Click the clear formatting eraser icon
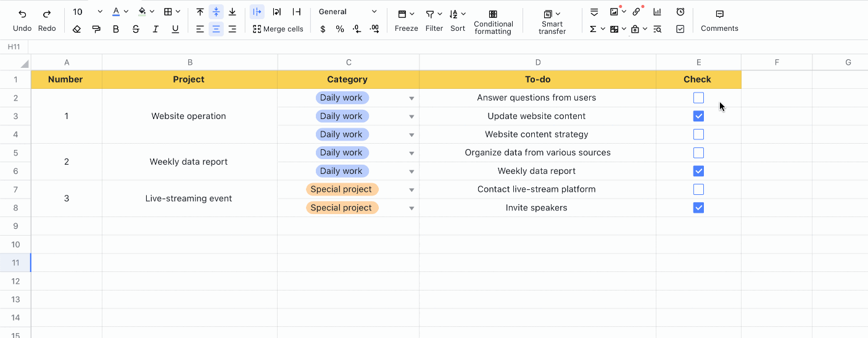 click(76, 29)
